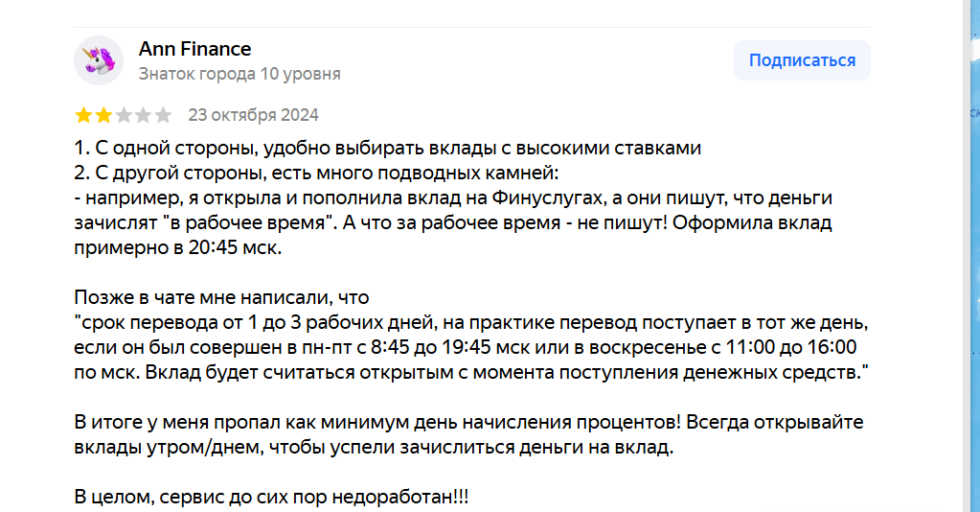This screenshot has width=980, height=512.
Task: Click the fifth gray rating star
Action: [164, 116]
